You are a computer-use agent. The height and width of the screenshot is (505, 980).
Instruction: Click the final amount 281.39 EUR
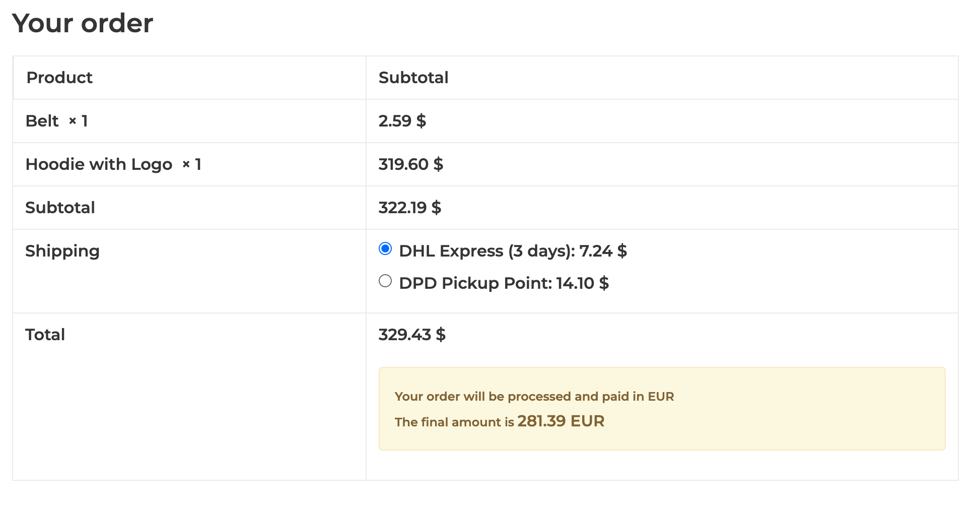click(x=561, y=421)
